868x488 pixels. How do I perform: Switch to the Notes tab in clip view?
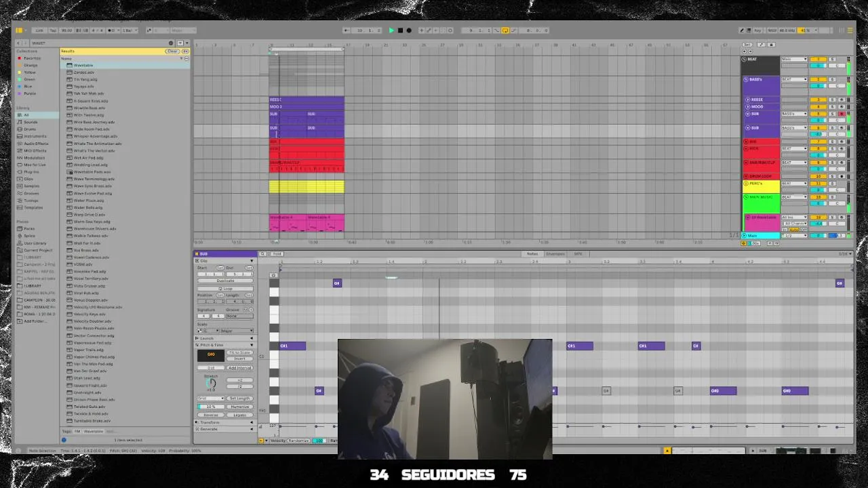532,254
